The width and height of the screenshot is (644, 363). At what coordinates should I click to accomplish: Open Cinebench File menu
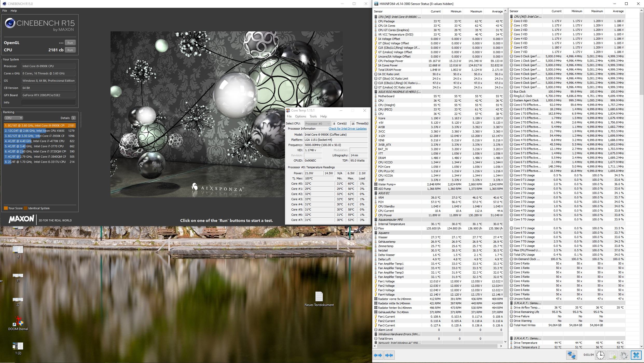click(x=5, y=11)
